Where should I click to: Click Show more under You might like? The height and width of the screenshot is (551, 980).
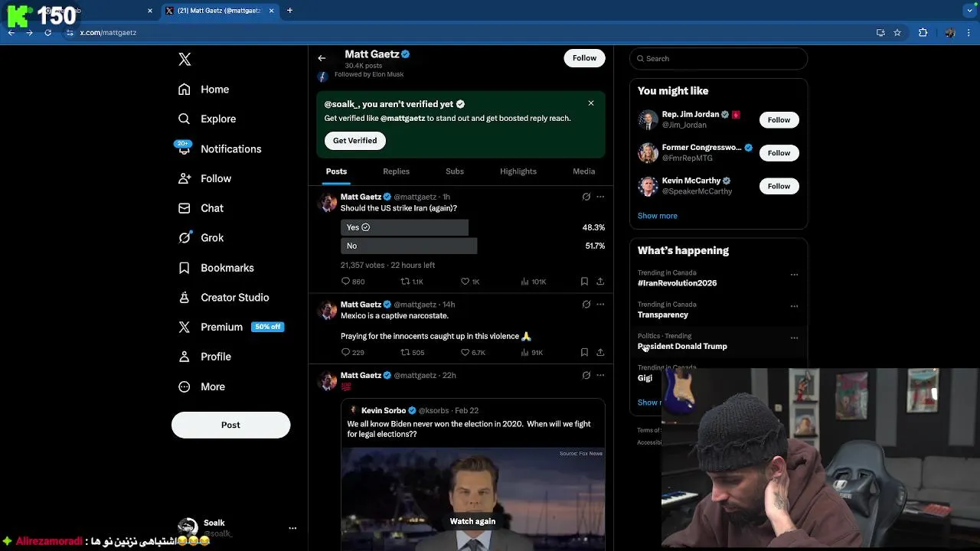[658, 216]
